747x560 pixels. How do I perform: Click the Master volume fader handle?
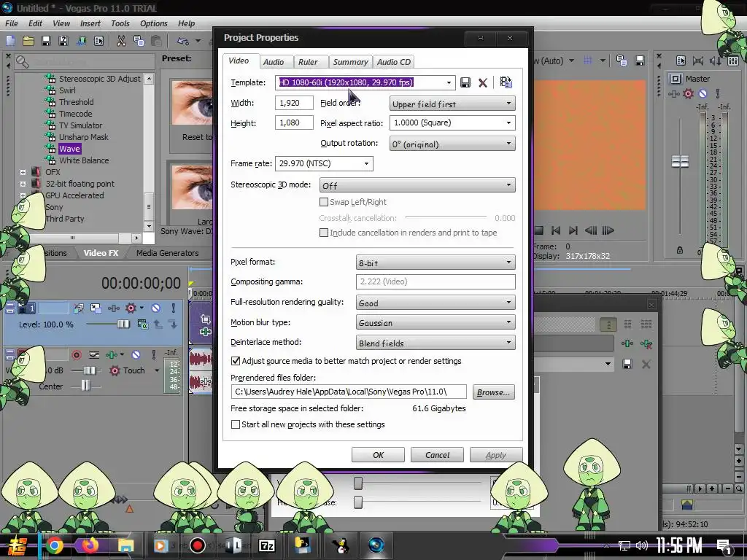pyautogui.click(x=680, y=161)
